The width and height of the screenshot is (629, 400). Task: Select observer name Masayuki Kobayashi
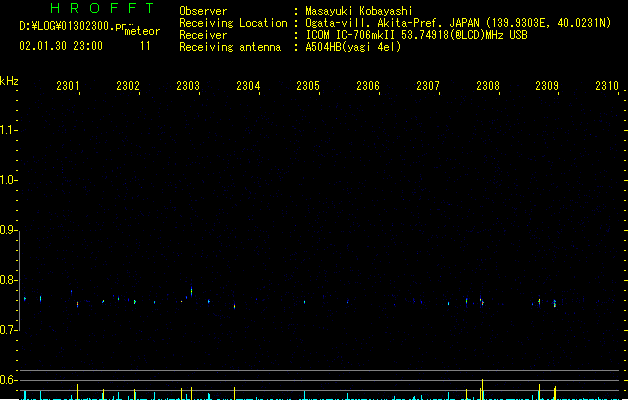click(359, 11)
